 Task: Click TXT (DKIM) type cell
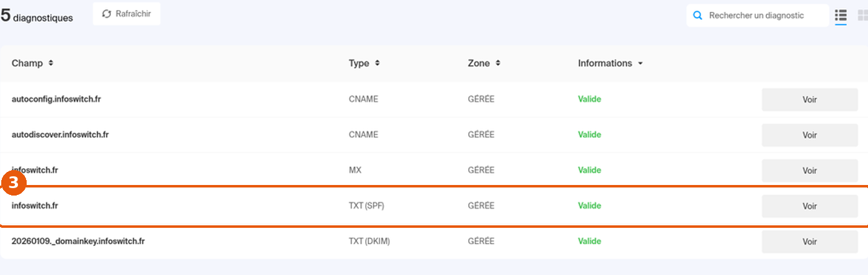(369, 241)
